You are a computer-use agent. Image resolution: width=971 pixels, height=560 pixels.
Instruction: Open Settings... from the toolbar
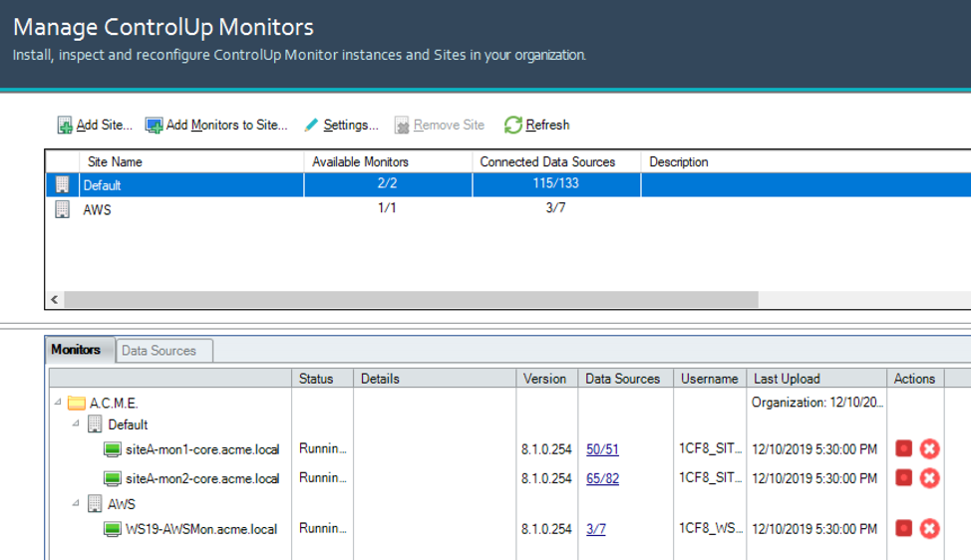(x=351, y=125)
